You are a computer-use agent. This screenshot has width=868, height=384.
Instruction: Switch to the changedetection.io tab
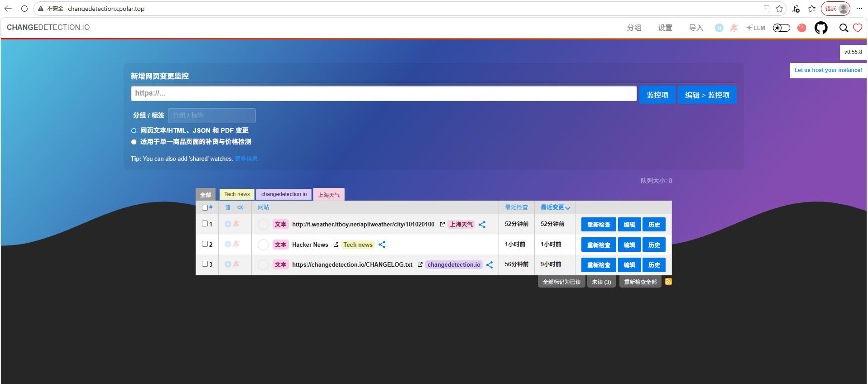pyautogui.click(x=284, y=194)
